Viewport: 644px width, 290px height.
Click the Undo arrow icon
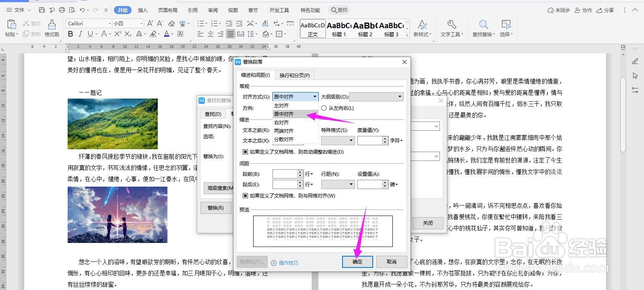pos(82,10)
